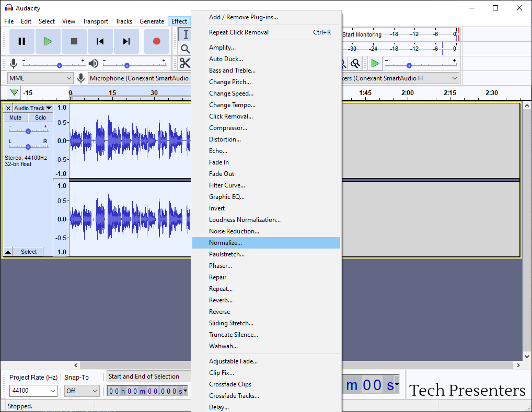532x412 pixels.
Task: Open the File menu
Action: [x=9, y=21]
